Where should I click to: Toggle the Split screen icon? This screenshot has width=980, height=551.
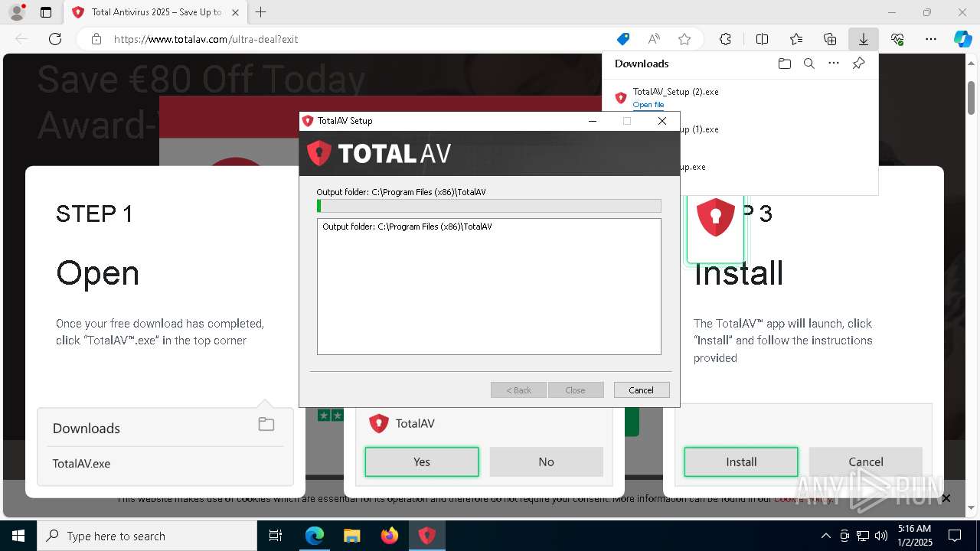tap(762, 39)
